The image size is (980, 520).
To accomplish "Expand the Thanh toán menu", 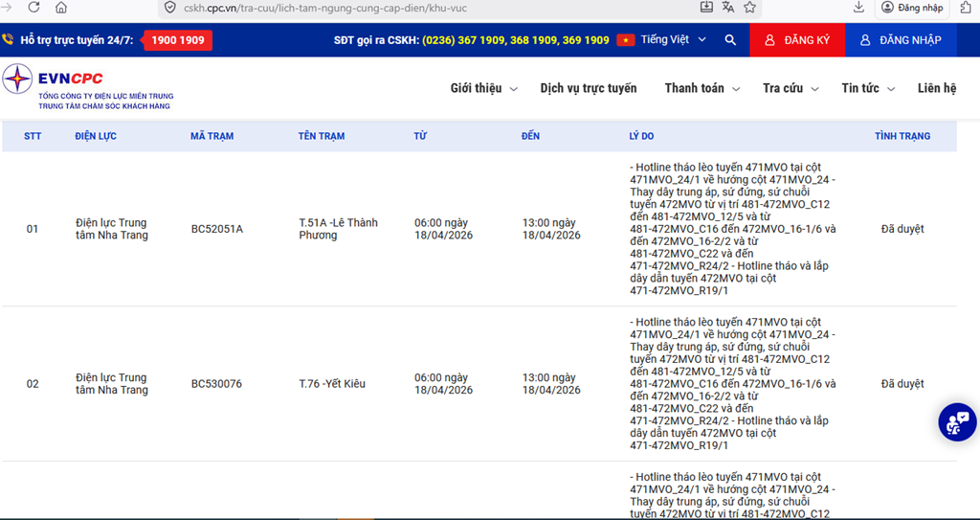I will [702, 88].
